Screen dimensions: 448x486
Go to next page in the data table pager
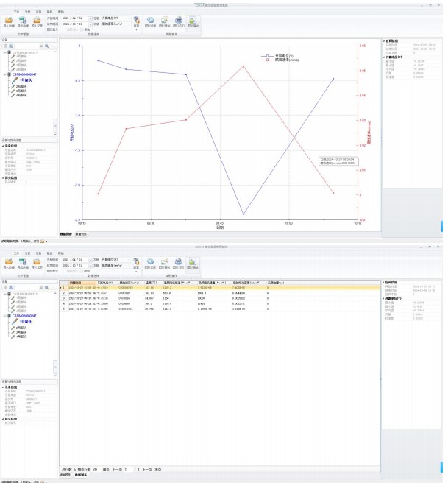pos(147,469)
